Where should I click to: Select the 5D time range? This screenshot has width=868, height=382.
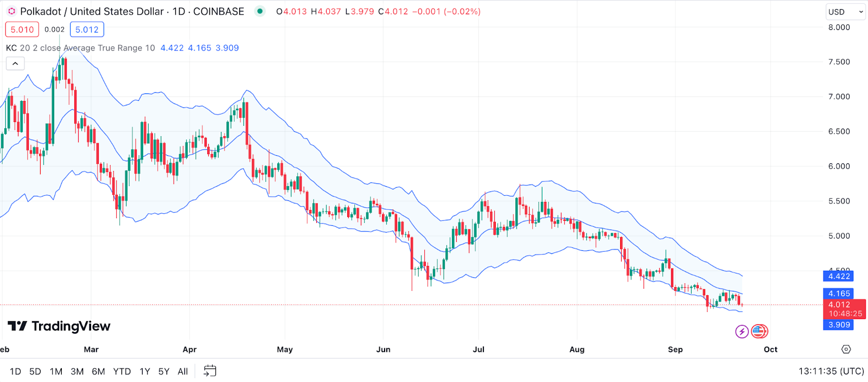[x=35, y=372]
